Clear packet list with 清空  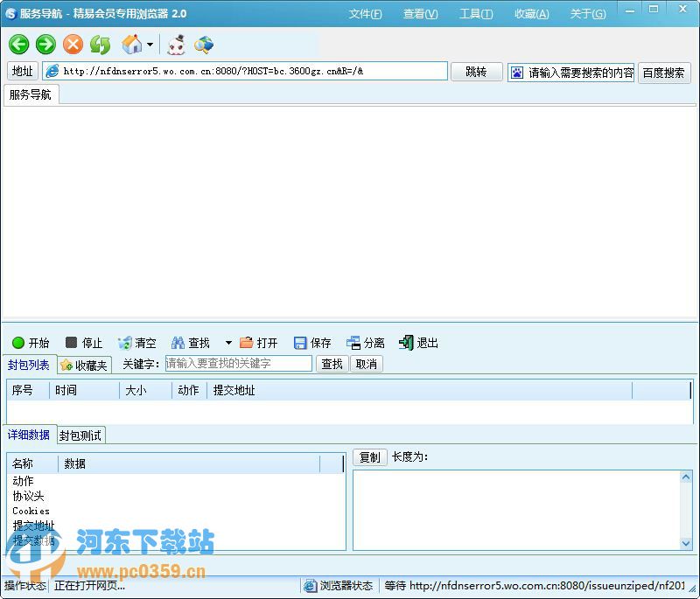pos(137,343)
